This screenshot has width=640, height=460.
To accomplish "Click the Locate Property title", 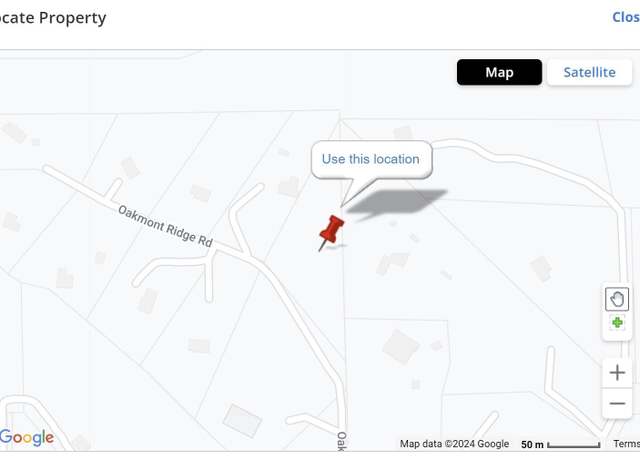I will 53,18.
